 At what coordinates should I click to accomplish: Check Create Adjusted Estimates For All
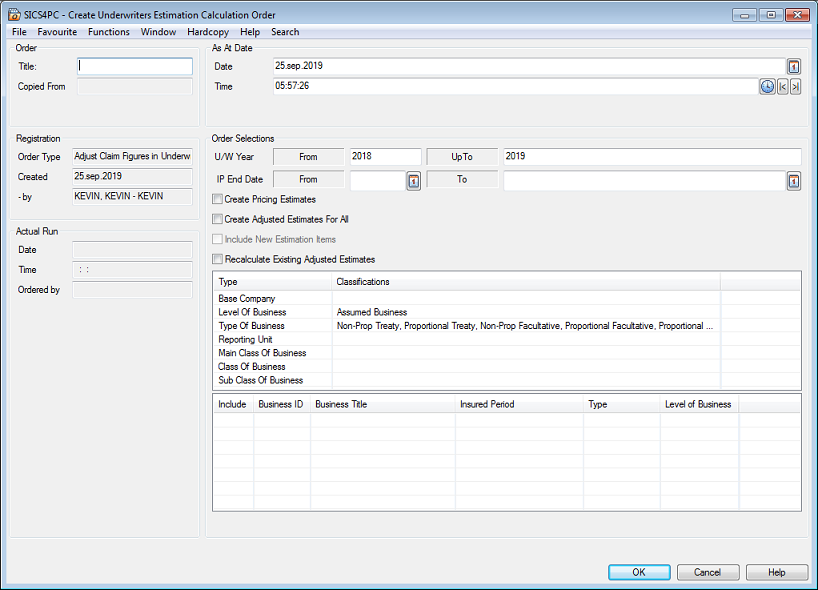click(x=216, y=219)
